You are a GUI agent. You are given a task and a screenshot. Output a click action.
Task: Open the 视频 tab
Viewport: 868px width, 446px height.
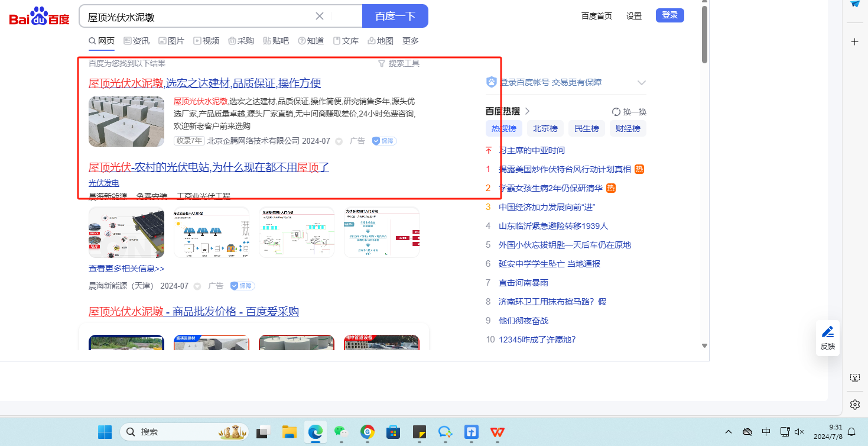tap(206, 41)
